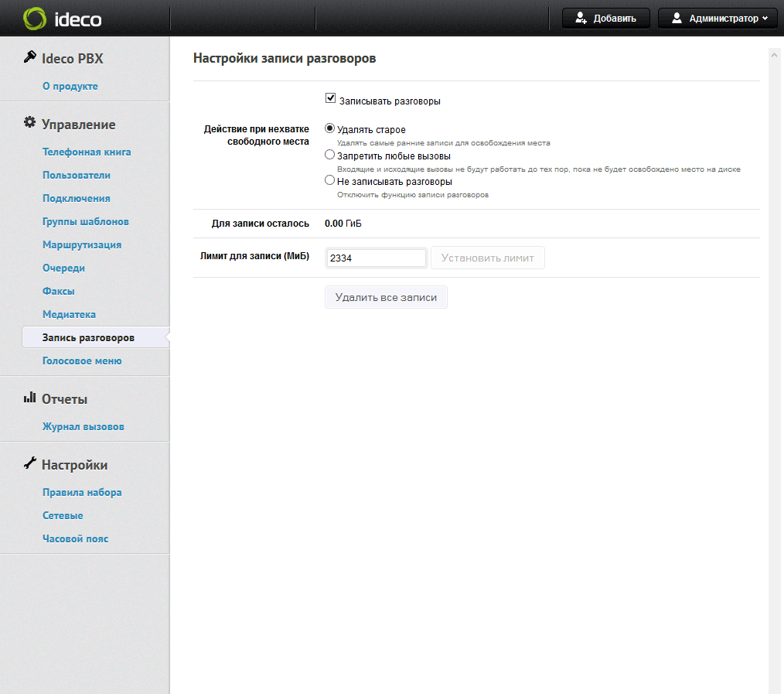This screenshot has height=694, width=784.
Task: Open Телефонная книга in sidebar
Action: click(87, 152)
